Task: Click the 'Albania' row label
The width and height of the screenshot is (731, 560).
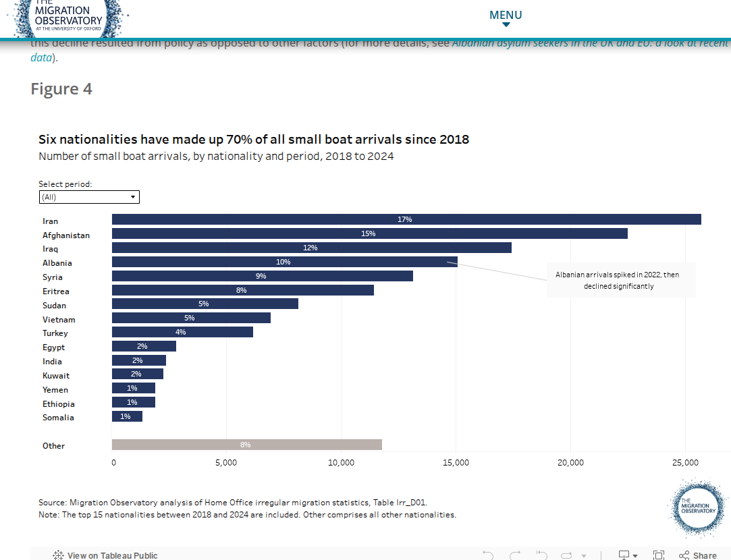Action: 57,262
